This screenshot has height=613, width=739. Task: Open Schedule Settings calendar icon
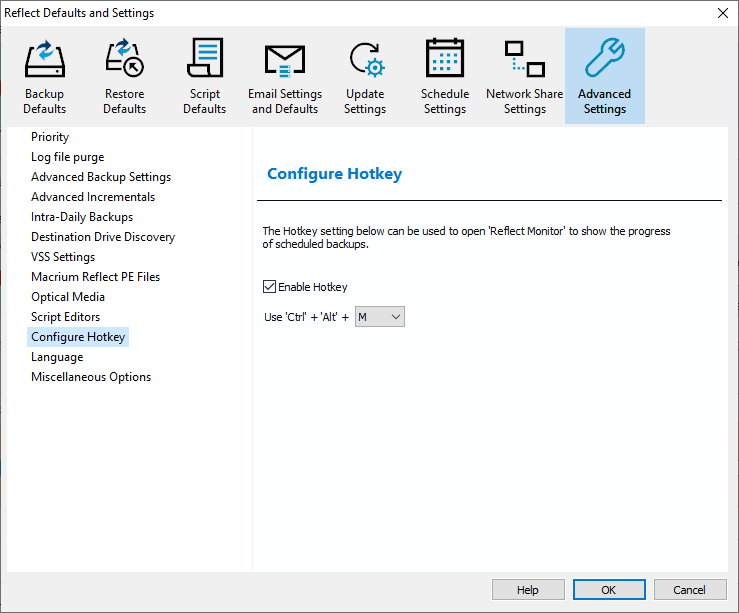[x=445, y=60]
